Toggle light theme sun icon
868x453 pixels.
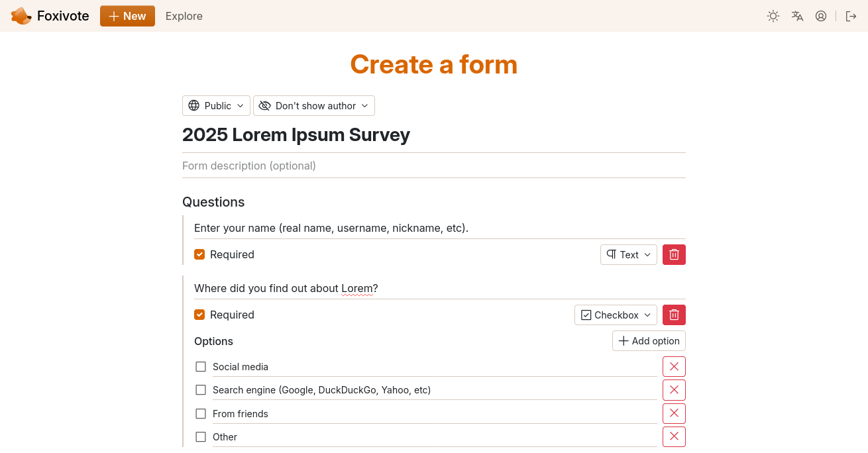click(x=773, y=16)
